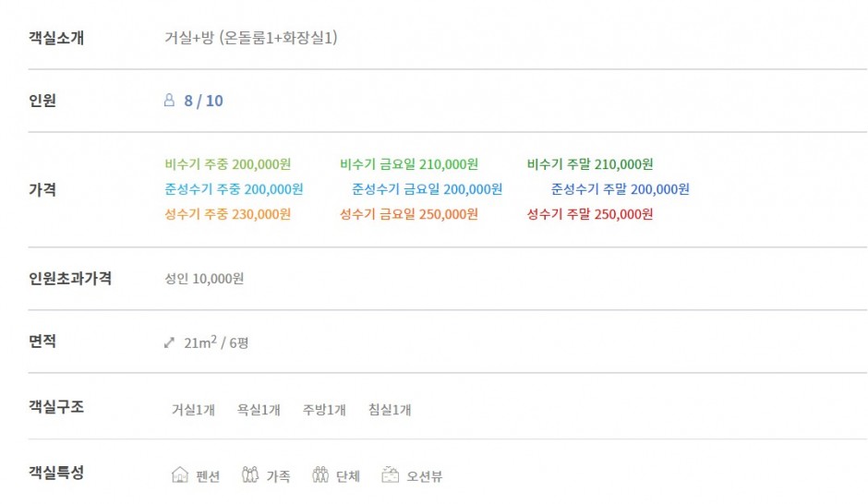Viewport: 868px width, 504px height.
Task: Click 준성수기 금요일 200,000원 price
Action: [428, 189]
